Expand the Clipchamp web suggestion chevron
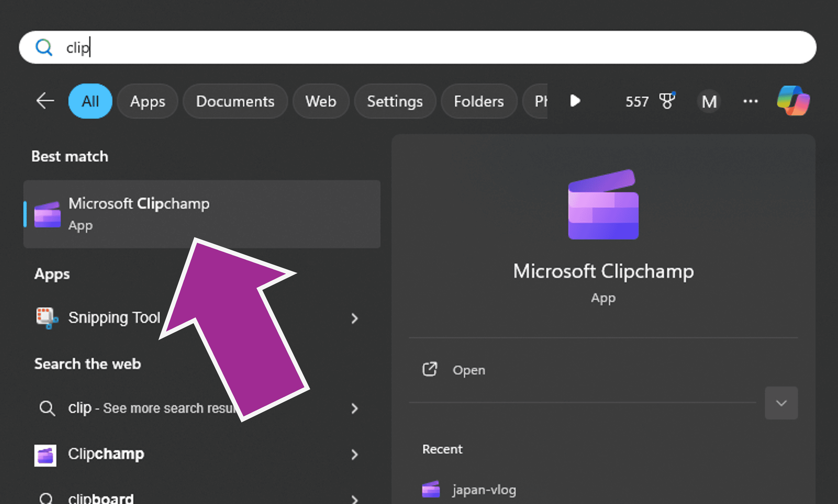 [355, 454]
